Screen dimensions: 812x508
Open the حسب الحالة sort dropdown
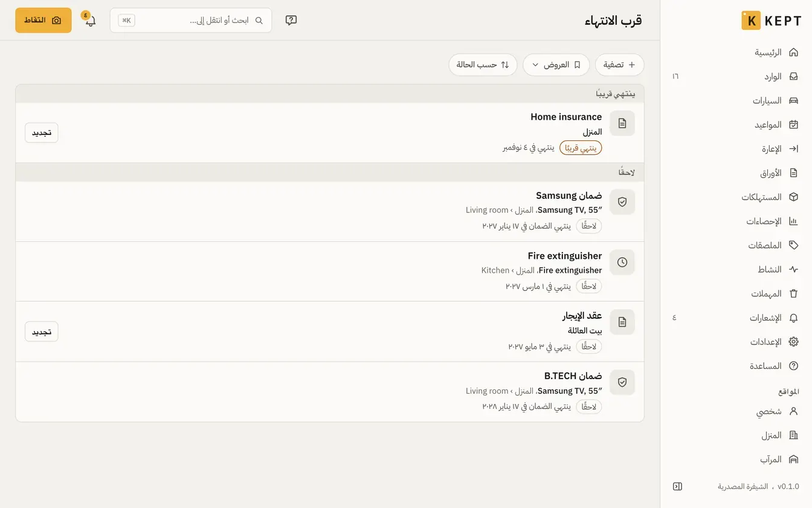tap(483, 65)
